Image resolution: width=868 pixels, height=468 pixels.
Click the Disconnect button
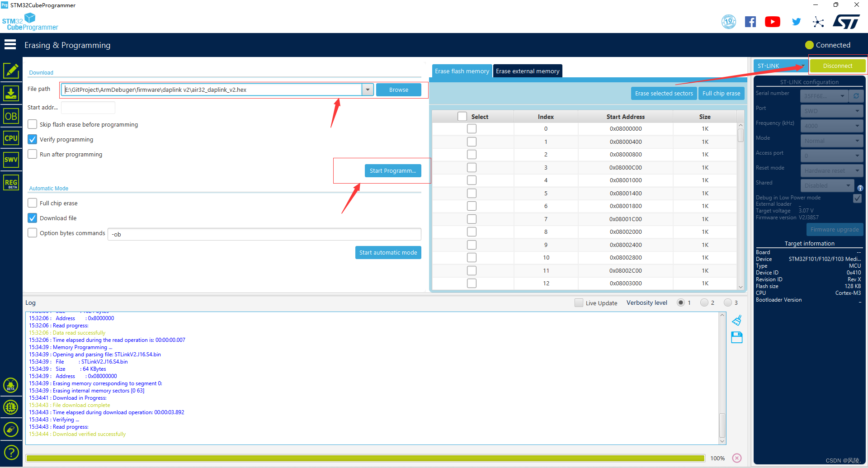pyautogui.click(x=838, y=66)
